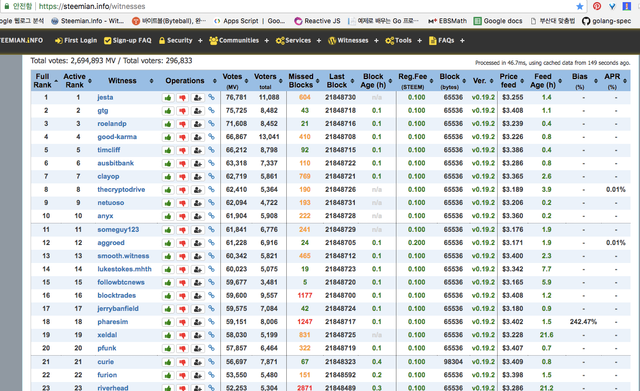Expand the Tools menu plus sign
Screen dimensions: 640x391
[x=420, y=40]
